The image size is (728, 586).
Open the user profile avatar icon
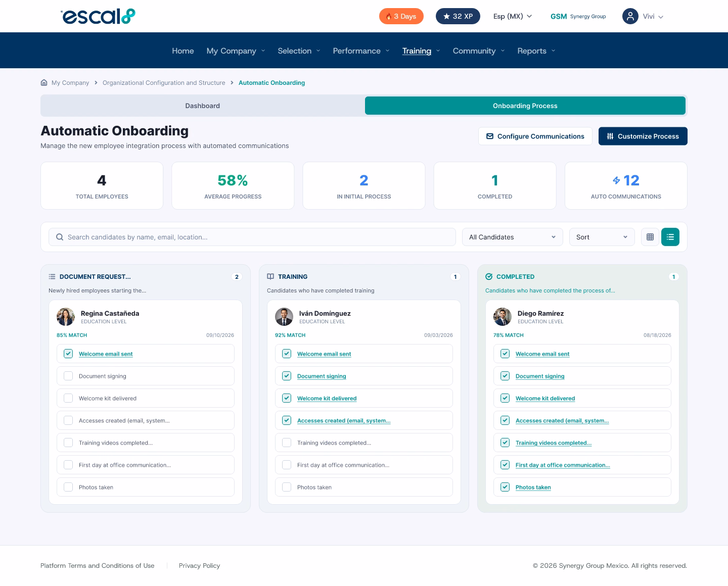coord(630,16)
